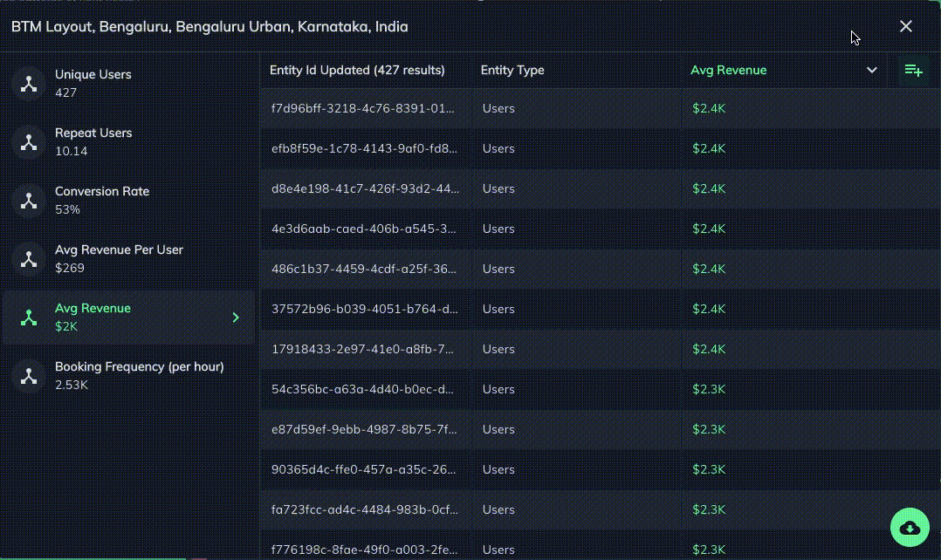
Task: Open entity f7d96bff-3218-4c76-8391 row
Action: point(363,109)
